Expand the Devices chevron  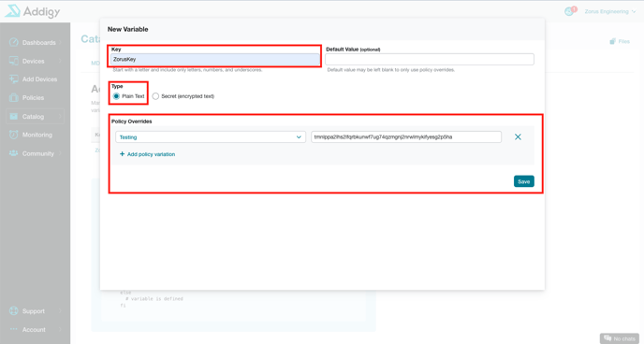point(60,61)
